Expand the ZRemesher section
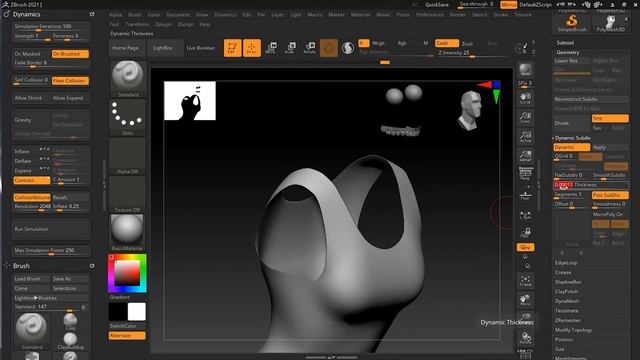The height and width of the screenshot is (360, 640). pyautogui.click(x=568, y=320)
